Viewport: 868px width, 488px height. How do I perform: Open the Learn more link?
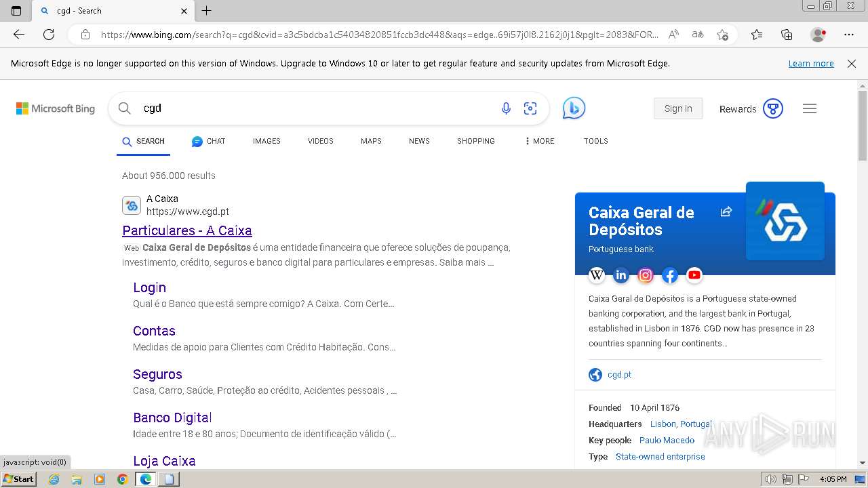(811, 64)
